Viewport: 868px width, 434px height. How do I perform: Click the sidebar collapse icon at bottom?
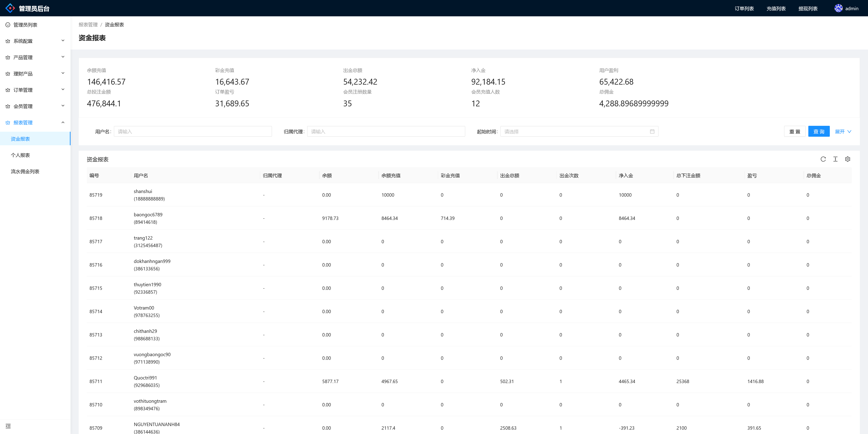pyautogui.click(x=8, y=426)
